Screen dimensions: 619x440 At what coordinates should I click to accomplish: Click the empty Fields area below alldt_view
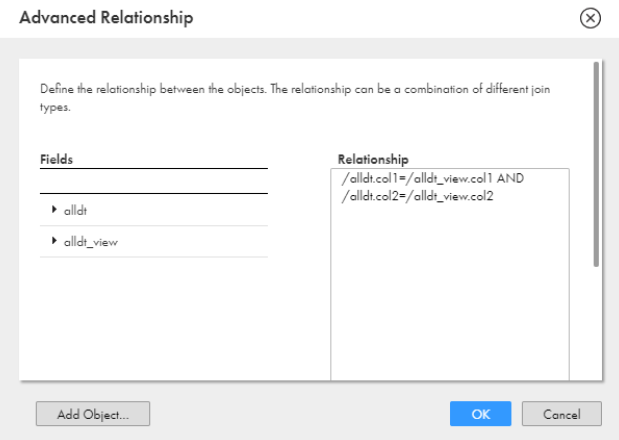(154, 318)
